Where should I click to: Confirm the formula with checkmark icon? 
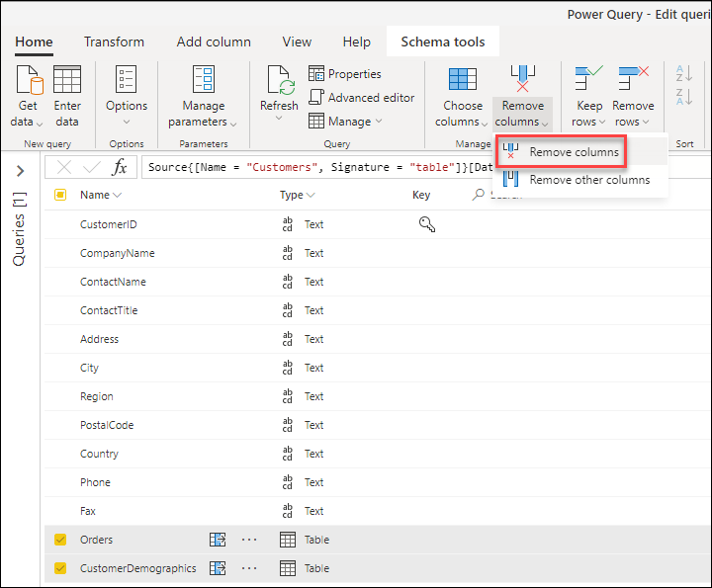coord(92,167)
